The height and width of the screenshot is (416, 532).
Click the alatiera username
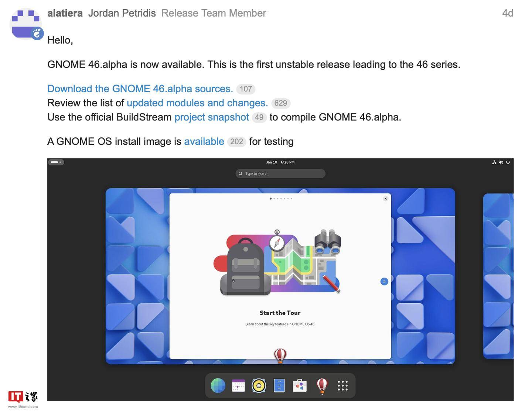click(x=65, y=13)
